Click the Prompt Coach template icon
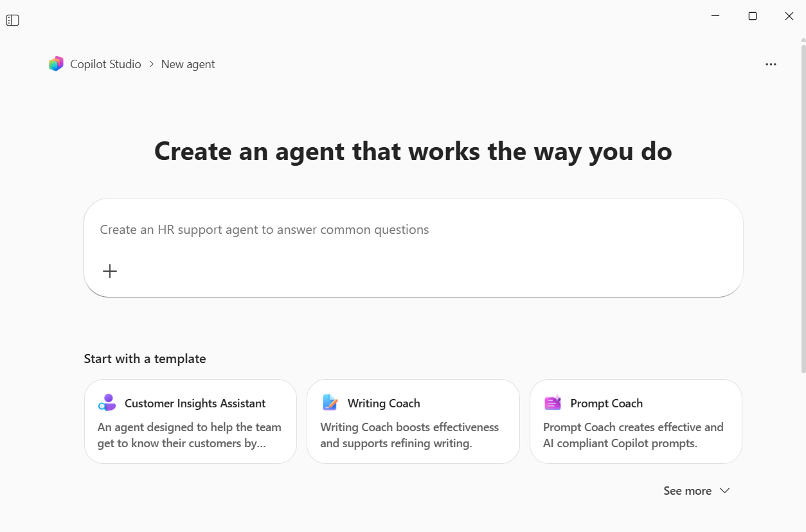This screenshot has width=806, height=532. click(x=553, y=403)
